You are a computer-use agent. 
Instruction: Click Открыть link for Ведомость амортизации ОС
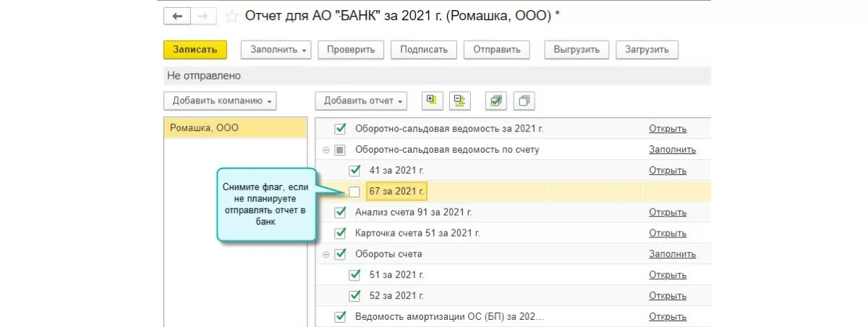668,317
